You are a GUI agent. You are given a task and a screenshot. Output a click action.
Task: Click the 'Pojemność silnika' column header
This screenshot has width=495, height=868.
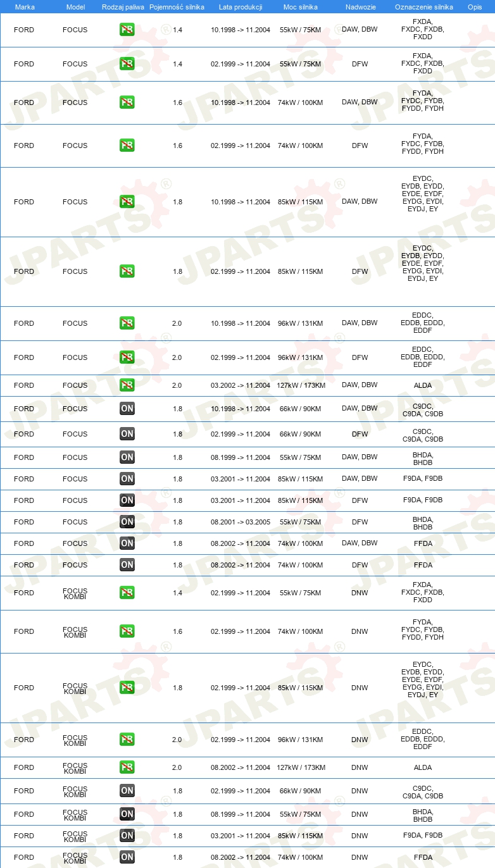(177, 7)
